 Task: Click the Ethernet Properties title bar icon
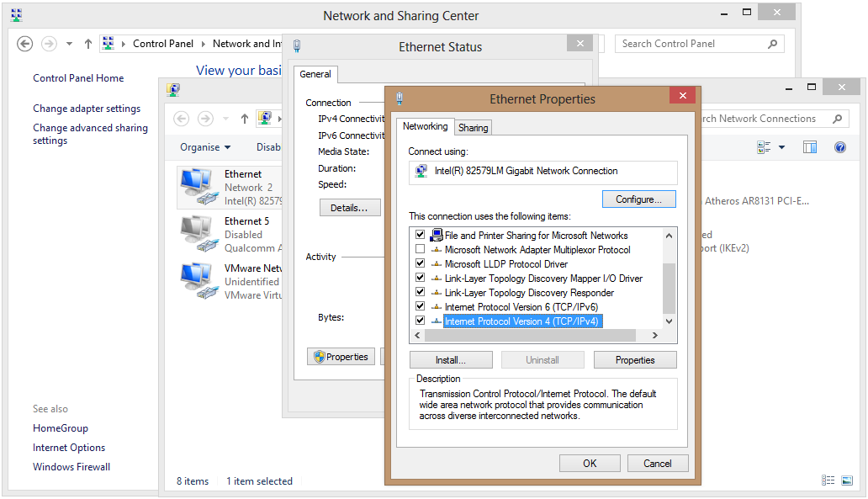[x=400, y=99]
